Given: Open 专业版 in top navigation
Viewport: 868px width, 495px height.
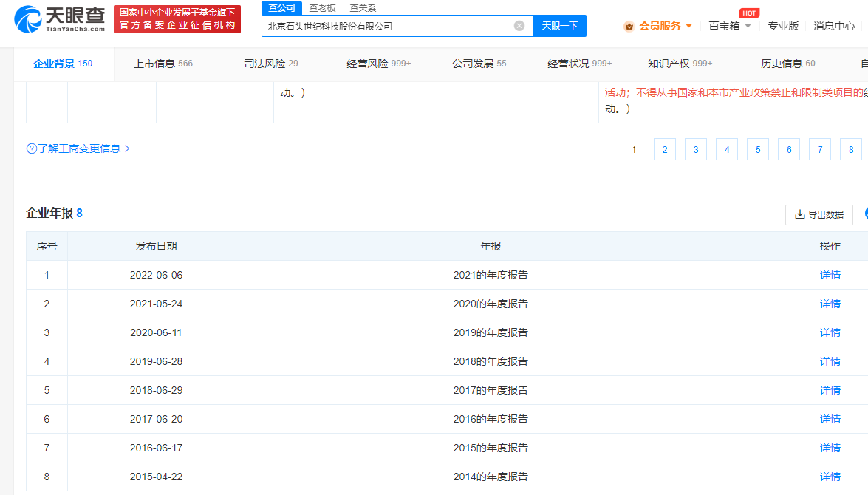Looking at the screenshot, I should pos(783,26).
